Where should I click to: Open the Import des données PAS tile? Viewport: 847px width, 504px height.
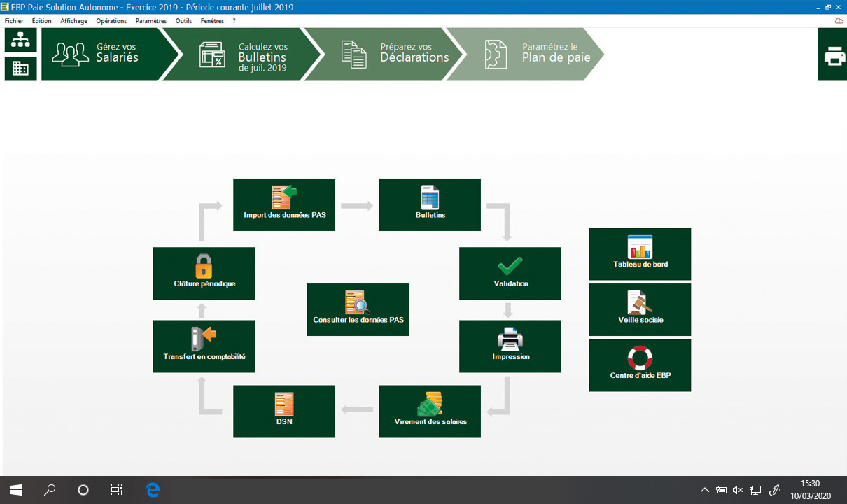click(283, 204)
